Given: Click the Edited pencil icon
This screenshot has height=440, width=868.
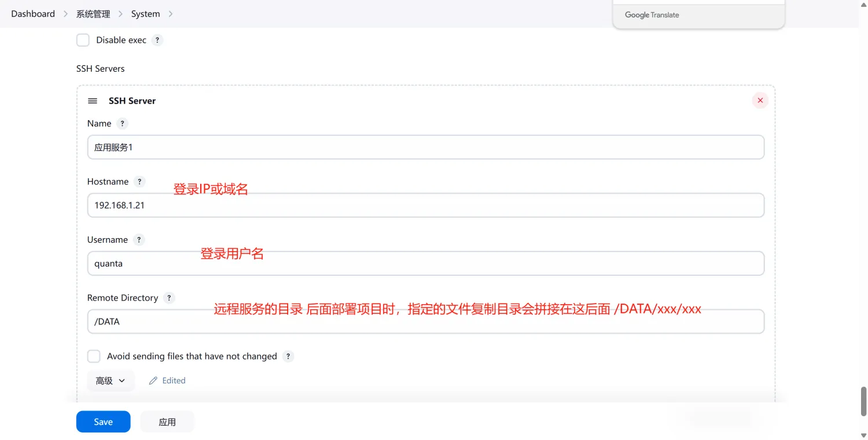Looking at the screenshot, I should (x=152, y=380).
